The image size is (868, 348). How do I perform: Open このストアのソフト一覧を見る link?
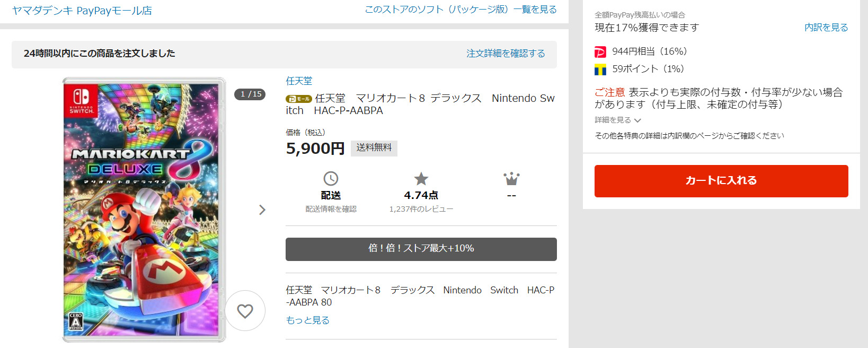[460, 10]
